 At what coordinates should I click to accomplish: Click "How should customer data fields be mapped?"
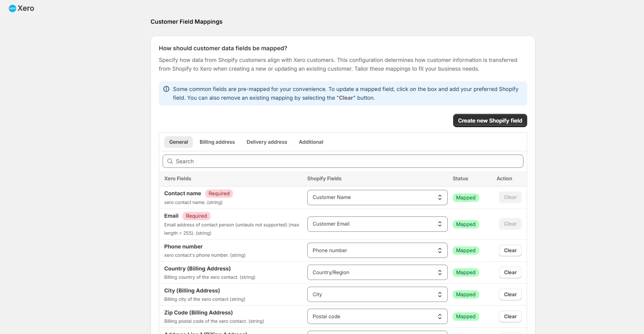[223, 48]
